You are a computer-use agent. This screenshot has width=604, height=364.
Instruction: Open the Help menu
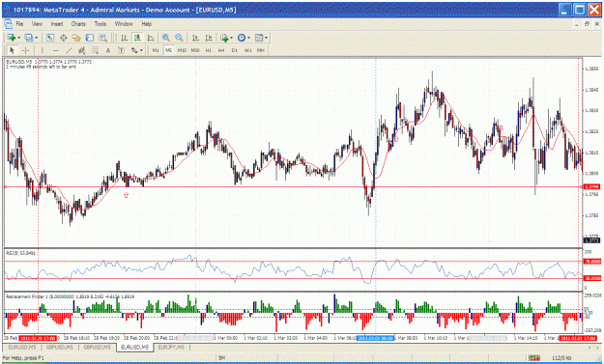[146, 24]
